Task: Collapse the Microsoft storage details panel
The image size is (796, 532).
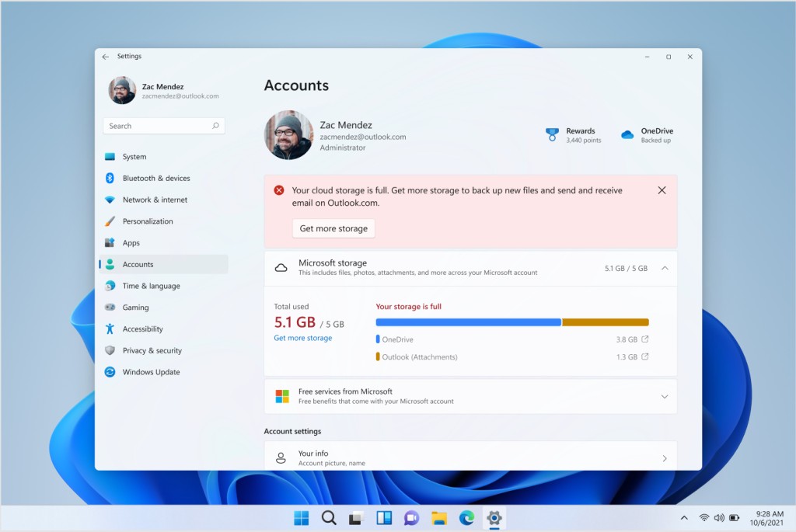Action: tap(665, 267)
